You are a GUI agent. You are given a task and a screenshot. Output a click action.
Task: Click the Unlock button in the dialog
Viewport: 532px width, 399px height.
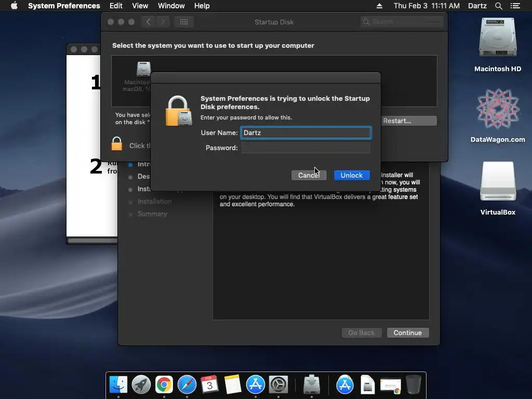click(352, 175)
